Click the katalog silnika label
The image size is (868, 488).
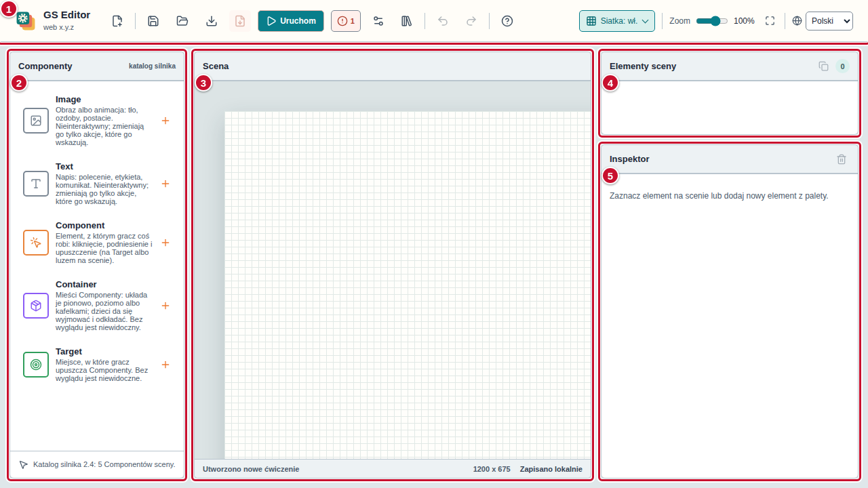[153, 66]
